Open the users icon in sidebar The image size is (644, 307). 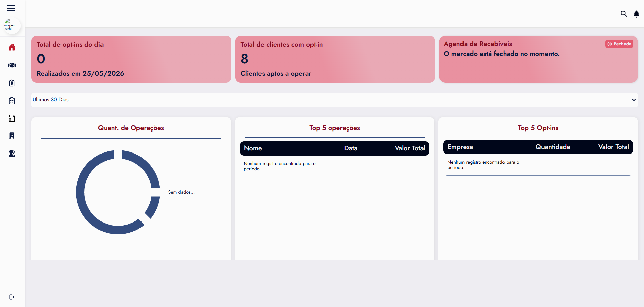point(12,153)
